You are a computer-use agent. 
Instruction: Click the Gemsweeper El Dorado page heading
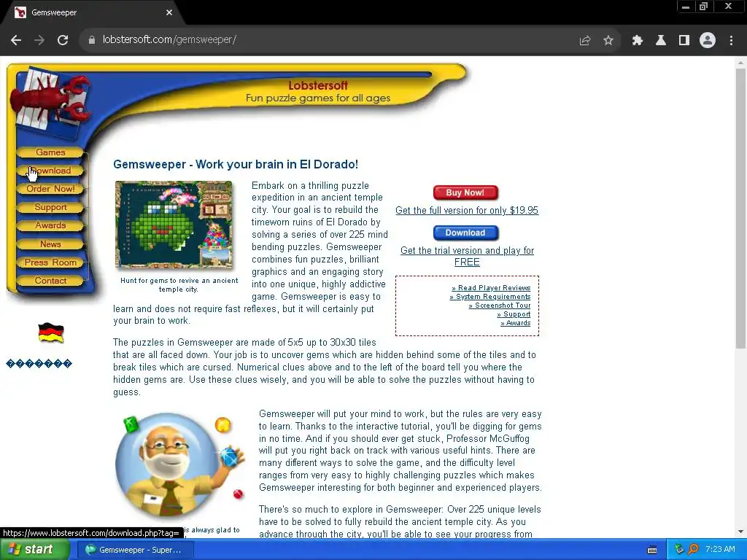tap(236, 164)
